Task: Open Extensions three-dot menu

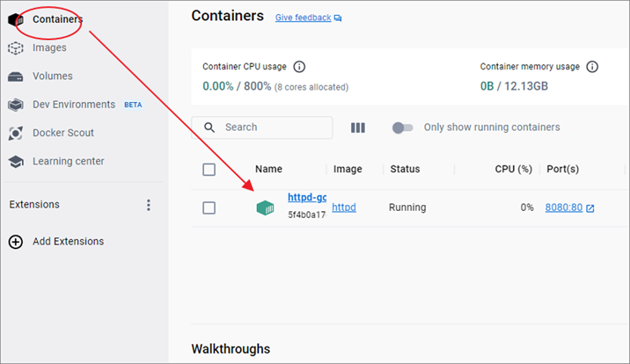Action: pyautogui.click(x=149, y=205)
